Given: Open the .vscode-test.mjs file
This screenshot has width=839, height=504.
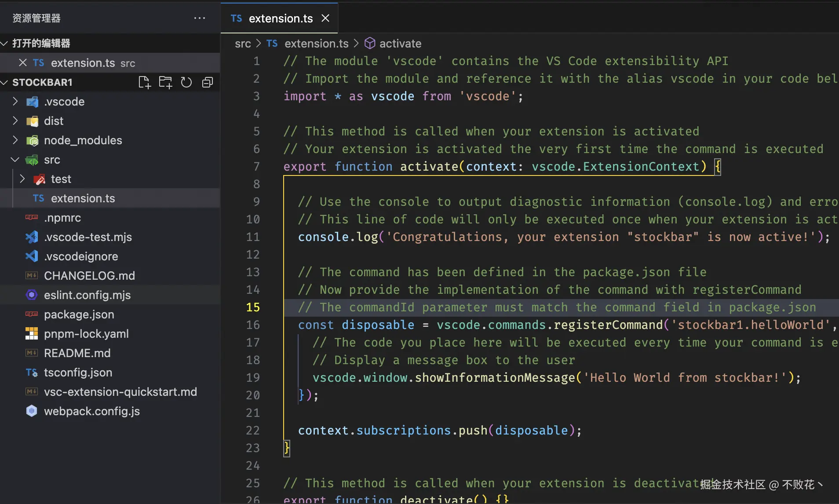Looking at the screenshot, I should 110,237.
